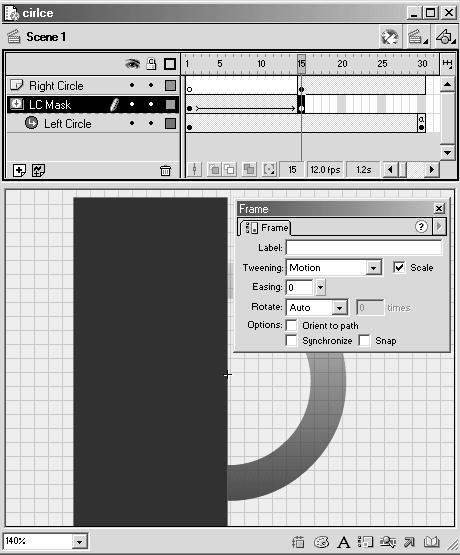Click the Label text field
The image size is (460, 555).
click(364, 247)
